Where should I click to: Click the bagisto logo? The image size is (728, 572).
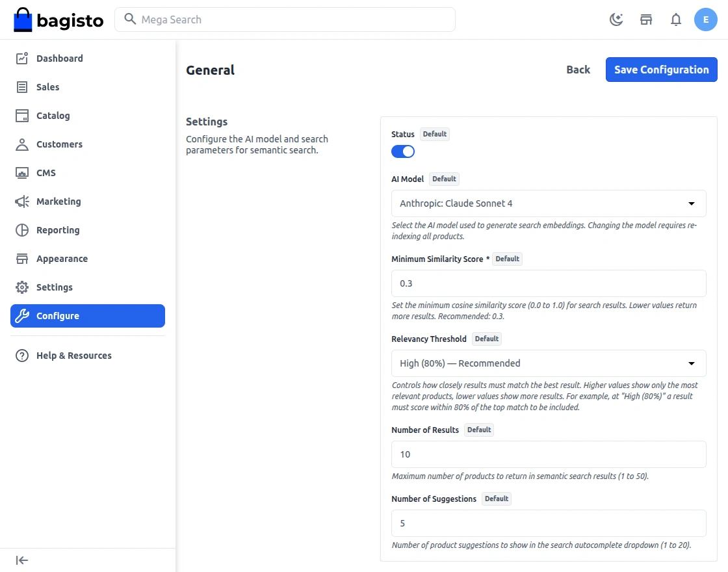(x=58, y=20)
